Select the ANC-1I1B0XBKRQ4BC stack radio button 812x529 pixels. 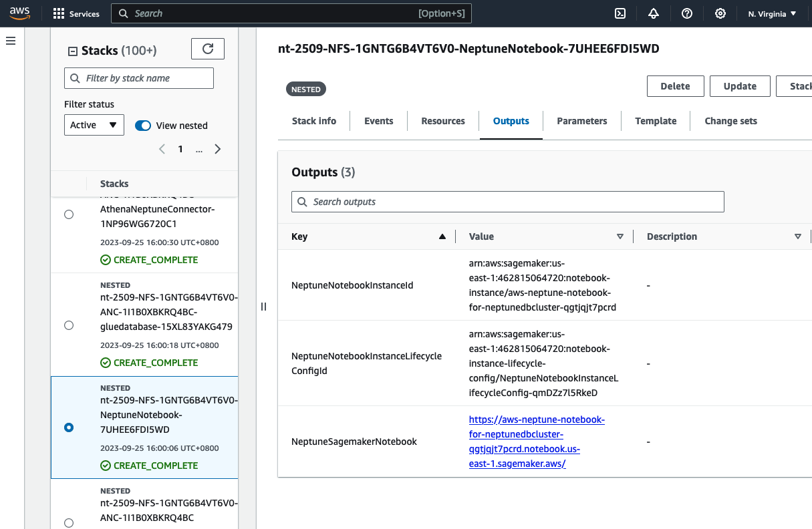click(x=69, y=523)
